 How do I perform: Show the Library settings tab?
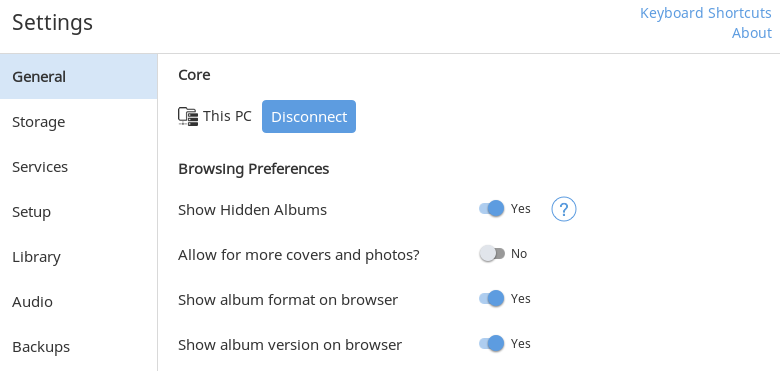click(x=79, y=257)
